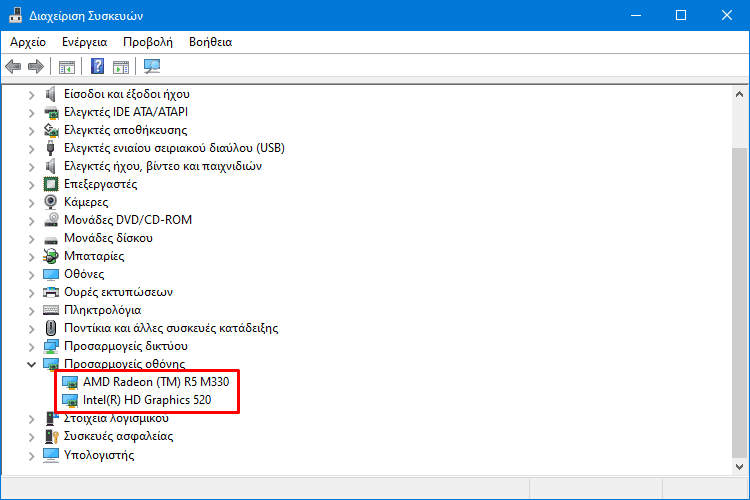This screenshot has width=750, height=500.
Task: Expand the Κάμερες node
Action: 32,203
